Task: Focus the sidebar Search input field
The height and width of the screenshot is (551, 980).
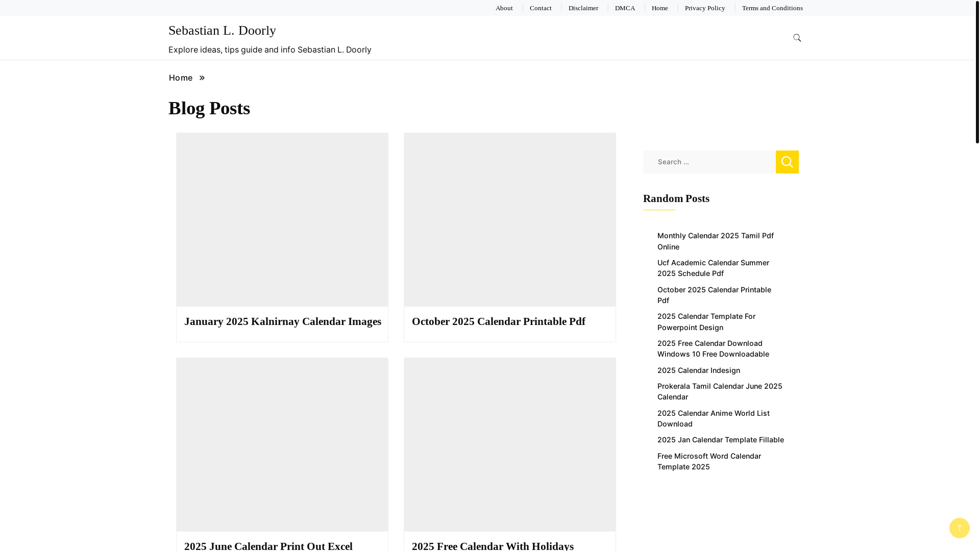Action: pos(709,162)
